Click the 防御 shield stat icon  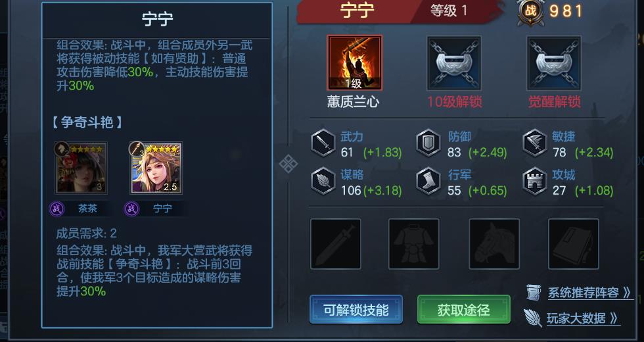point(428,143)
